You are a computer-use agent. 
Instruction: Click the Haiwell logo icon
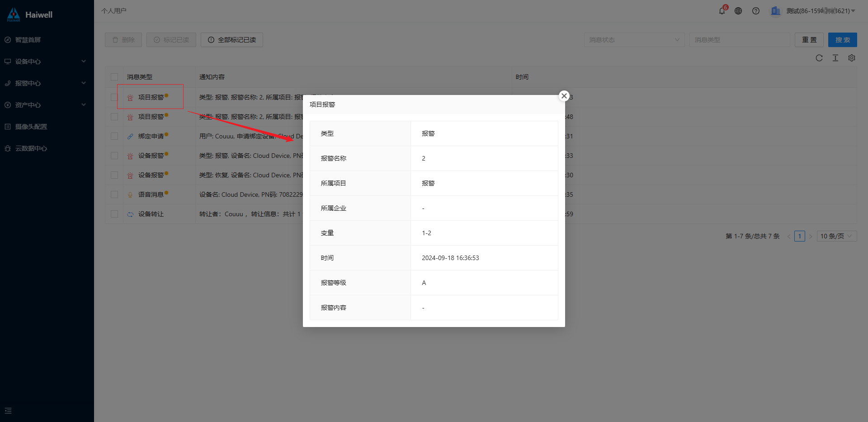tap(14, 14)
